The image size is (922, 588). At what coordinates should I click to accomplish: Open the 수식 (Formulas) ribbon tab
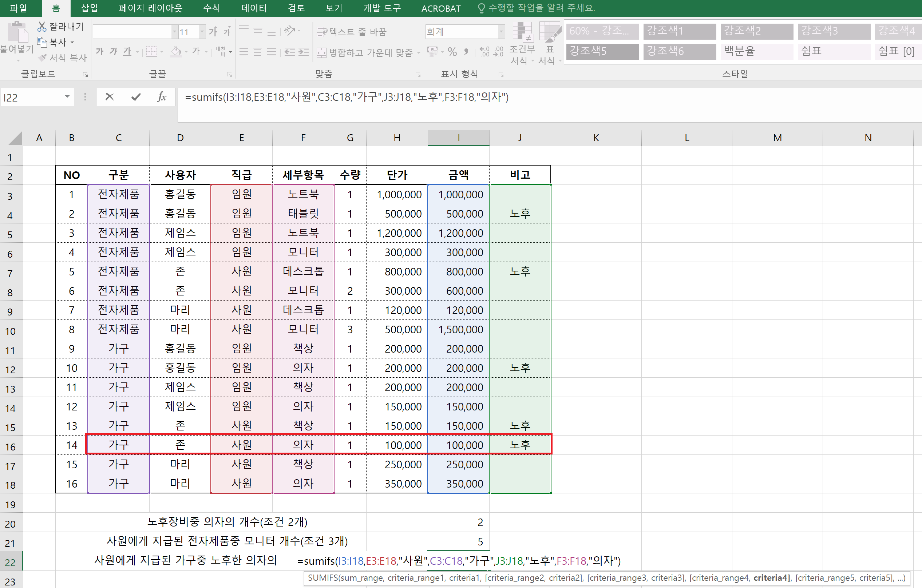click(211, 8)
